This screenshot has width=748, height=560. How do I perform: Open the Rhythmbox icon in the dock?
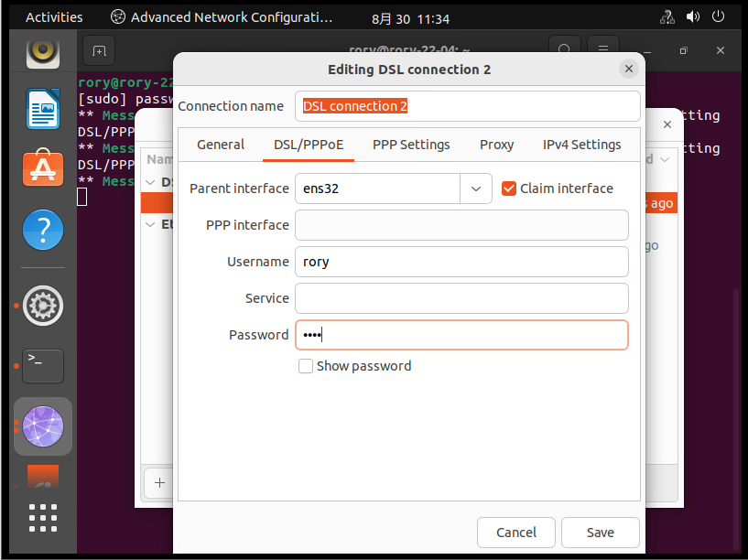point(43,52)
